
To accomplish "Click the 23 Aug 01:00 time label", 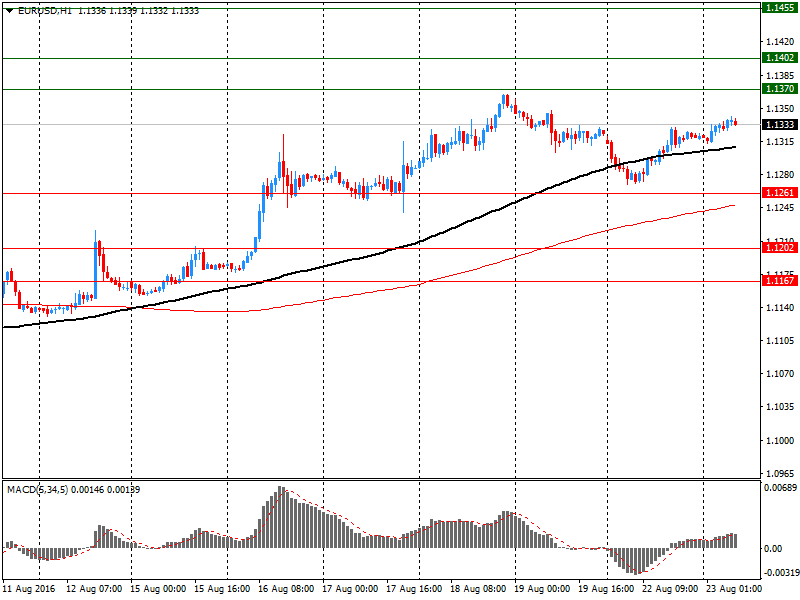I will 734,589.
